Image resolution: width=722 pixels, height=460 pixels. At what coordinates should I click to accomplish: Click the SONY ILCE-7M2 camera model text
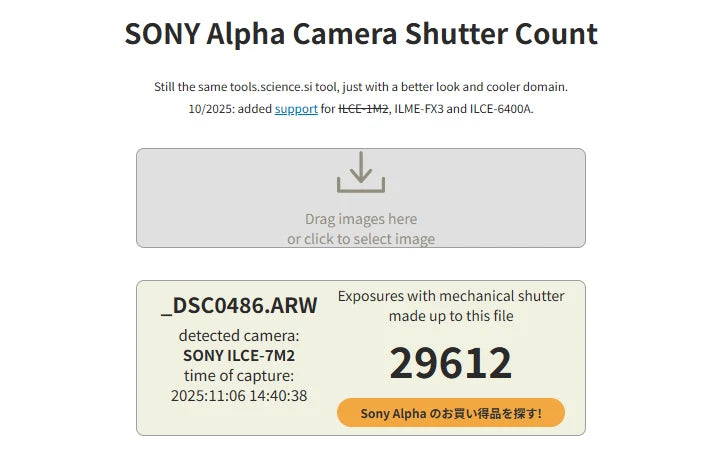[x=239, y=355]
